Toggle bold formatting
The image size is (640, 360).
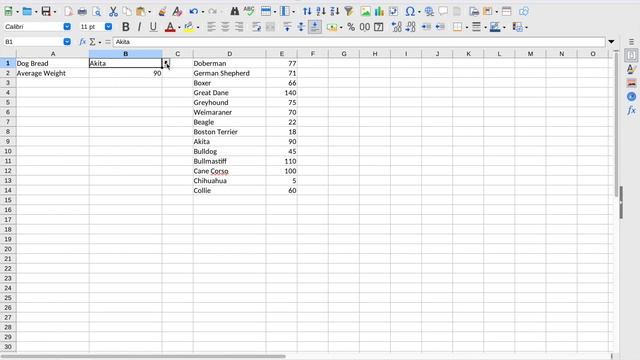click(126, 27)
